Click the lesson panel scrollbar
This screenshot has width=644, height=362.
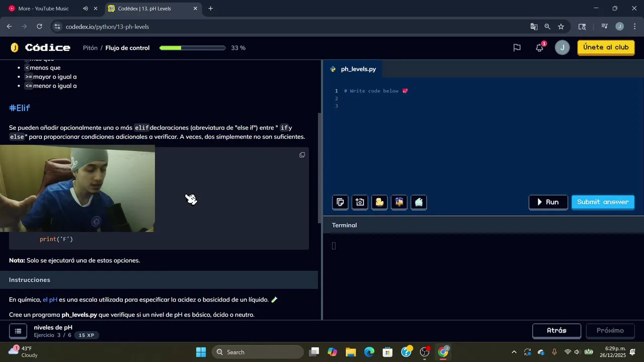click(x=320, y=168)
